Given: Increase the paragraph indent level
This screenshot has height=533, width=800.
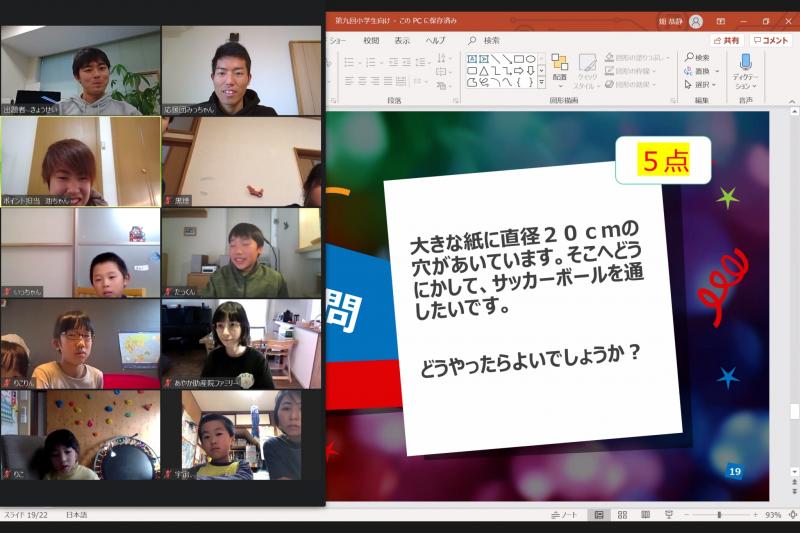Looking at the screenshot, I should click(x=406, y=62).
